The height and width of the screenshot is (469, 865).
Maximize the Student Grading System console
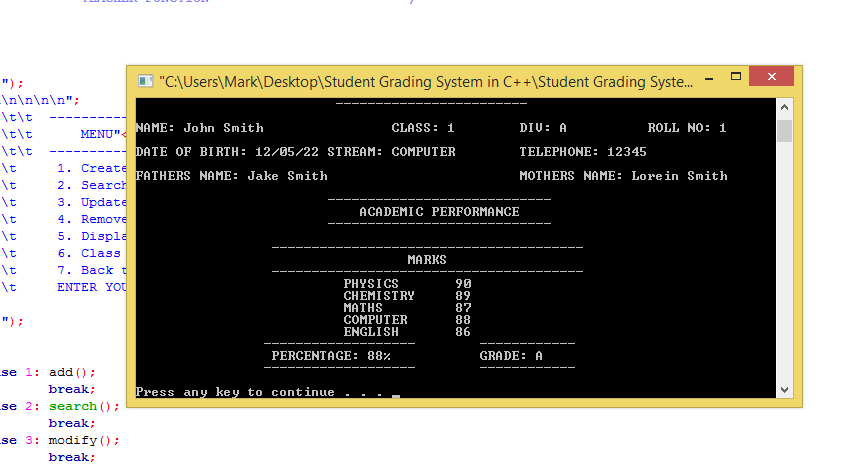coord(735,77)
